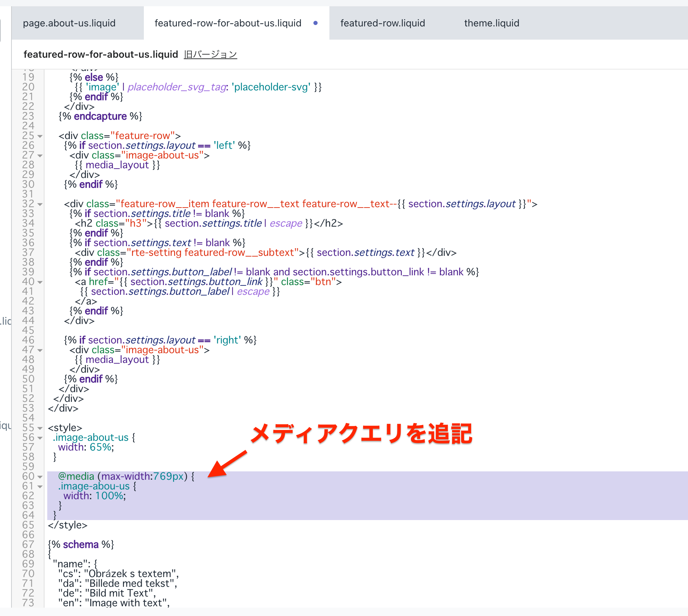Viewport: 688px width, 616px height.
Task: Click the unsaved changes dot on featured-row-for-about-us tab
Action: click(x=315, y=23)
